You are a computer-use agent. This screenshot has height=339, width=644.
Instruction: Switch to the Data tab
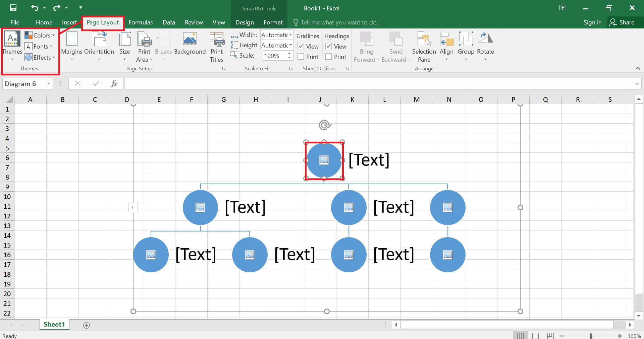tap(169, 22)
